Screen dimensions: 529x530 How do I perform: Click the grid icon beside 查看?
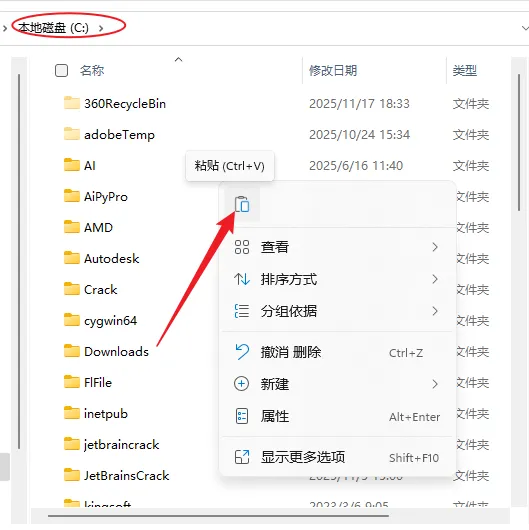point(242,247)
